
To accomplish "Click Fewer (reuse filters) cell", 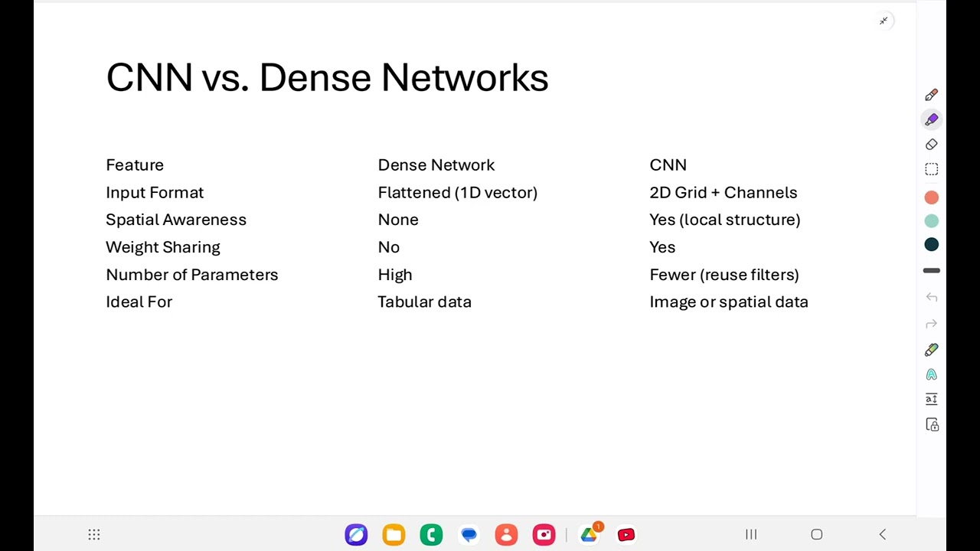I will [x=724, y=274].
